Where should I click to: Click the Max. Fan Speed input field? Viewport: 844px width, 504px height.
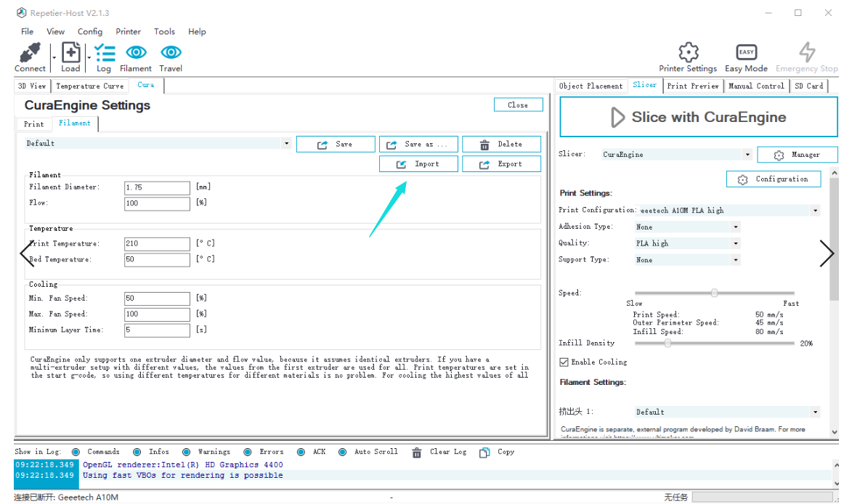pyautogui.click(x=157, y=314)
